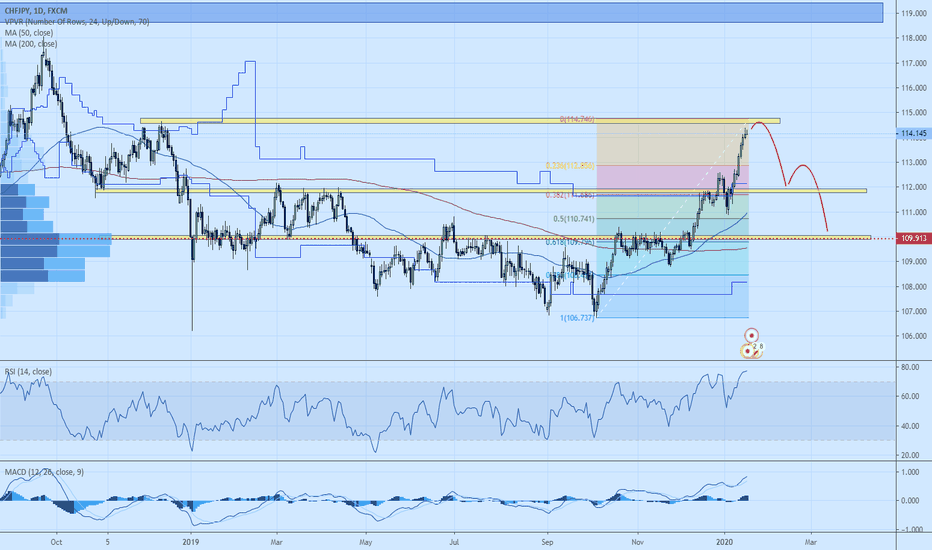Click the RSI 20.00 scale label

coord(911,455)
